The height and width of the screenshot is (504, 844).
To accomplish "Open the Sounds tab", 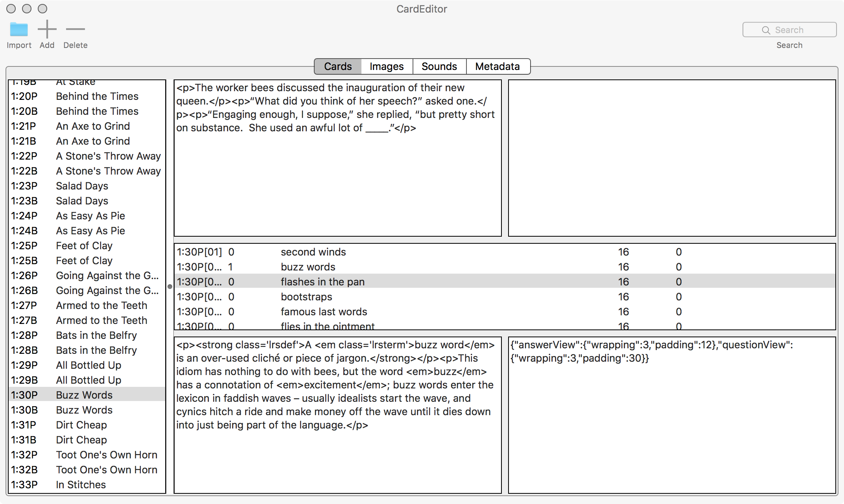I will point(439,66).
